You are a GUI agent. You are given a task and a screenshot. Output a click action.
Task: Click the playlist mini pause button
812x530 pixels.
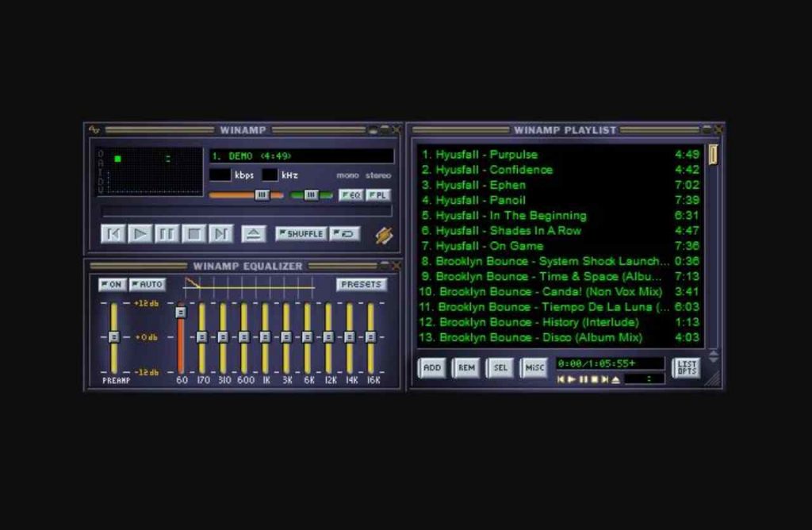583,380
